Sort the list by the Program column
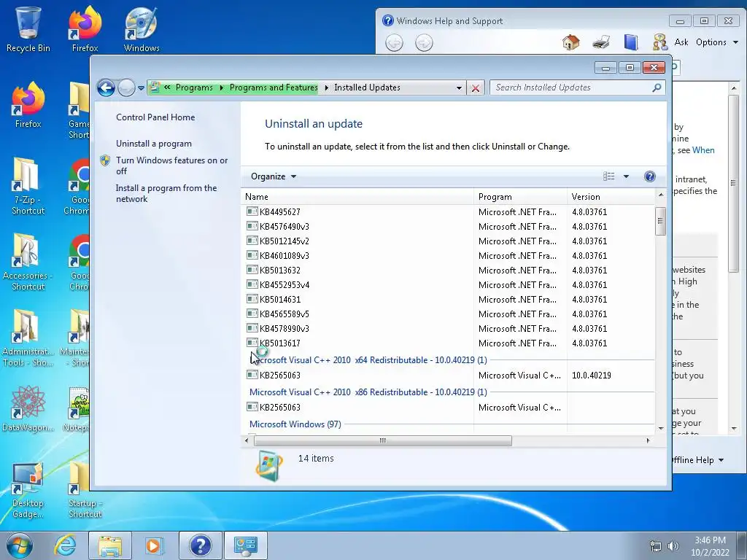Viewport: 747px width, 560px height. pyautogui.click(x=520, y=197)
